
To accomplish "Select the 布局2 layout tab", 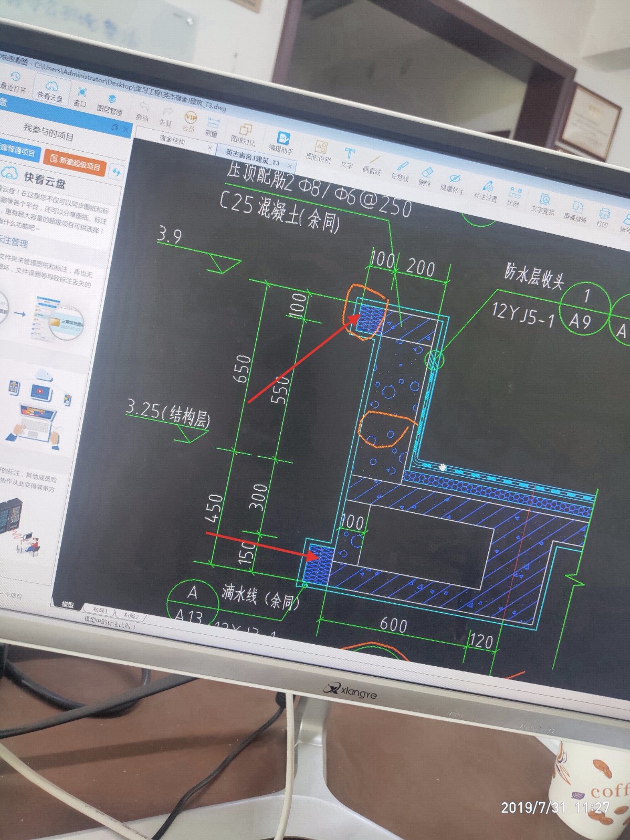I will tap(131, 615).
